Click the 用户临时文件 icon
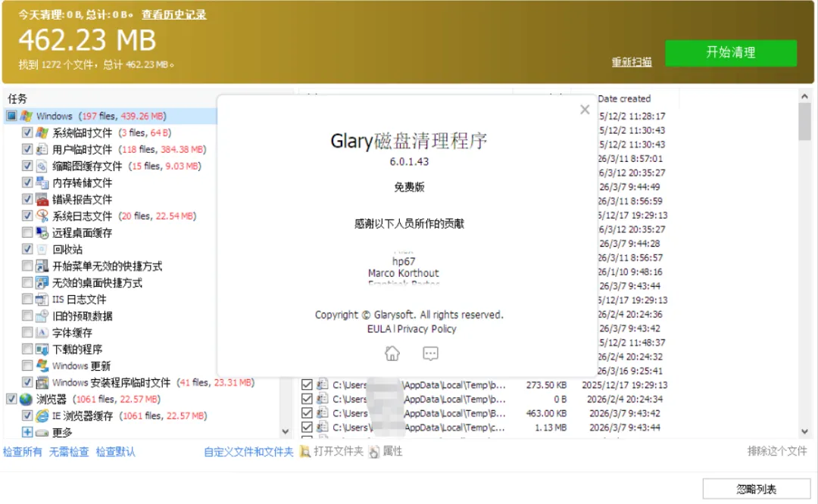The width and height of the screenshot is (818, 504). pos(42,149)
